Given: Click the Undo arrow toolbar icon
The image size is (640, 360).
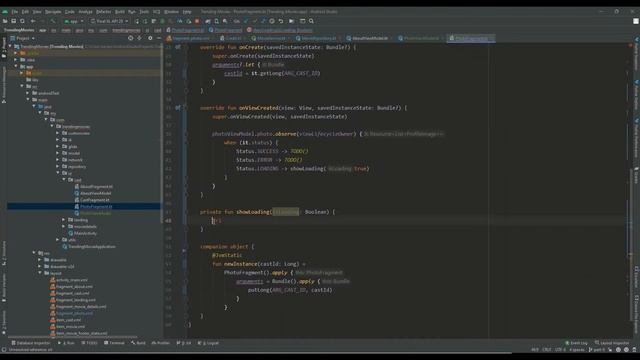Looking at the screenshot, I should click(281, 21).
